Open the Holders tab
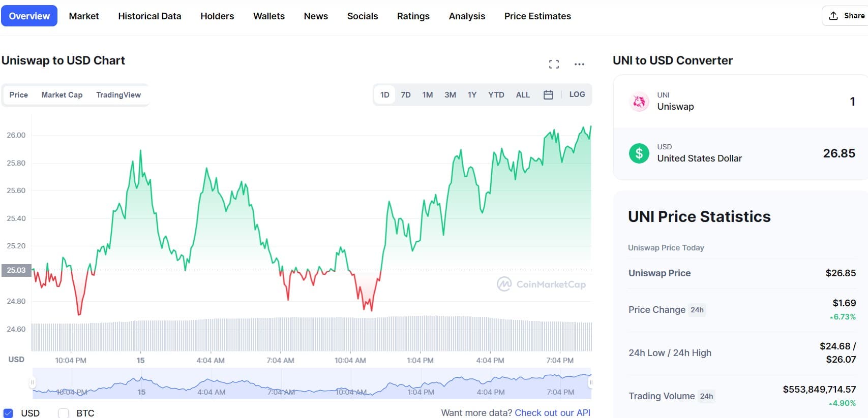 217,16
